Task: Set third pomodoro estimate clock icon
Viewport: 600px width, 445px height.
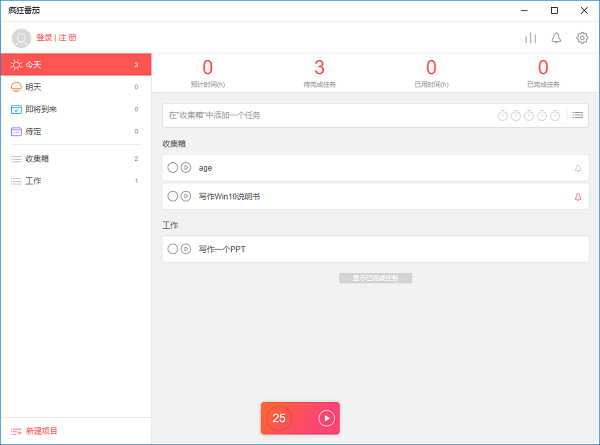Action: click(528, 115)
